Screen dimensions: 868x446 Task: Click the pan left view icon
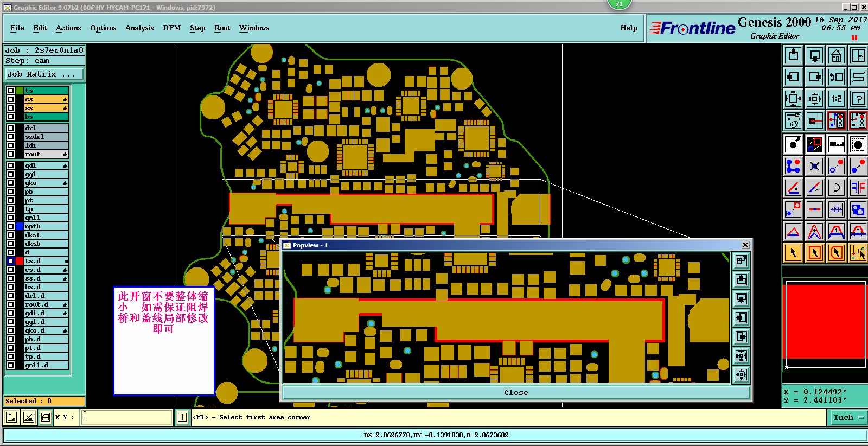[793, 77]
